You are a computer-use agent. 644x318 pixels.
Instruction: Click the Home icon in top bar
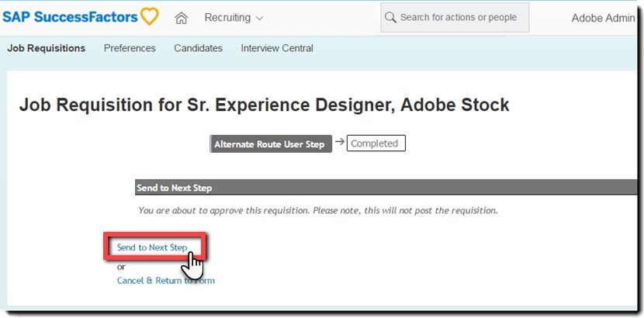point(181,18)
